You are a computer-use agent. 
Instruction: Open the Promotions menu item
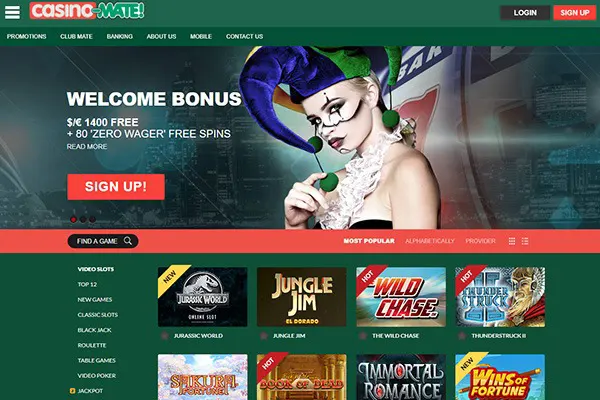coord(26,36)
